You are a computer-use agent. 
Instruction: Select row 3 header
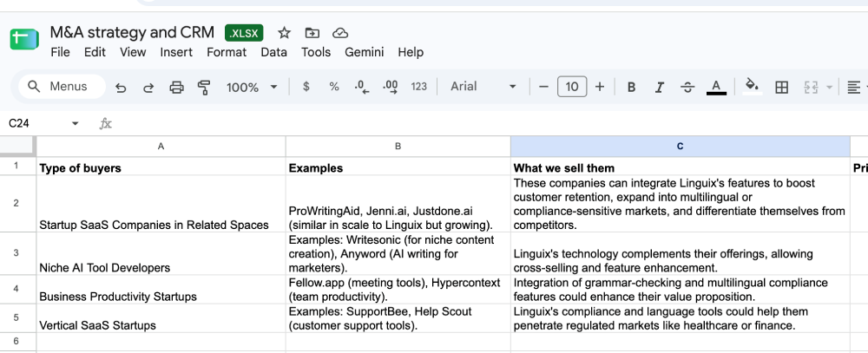16,253
